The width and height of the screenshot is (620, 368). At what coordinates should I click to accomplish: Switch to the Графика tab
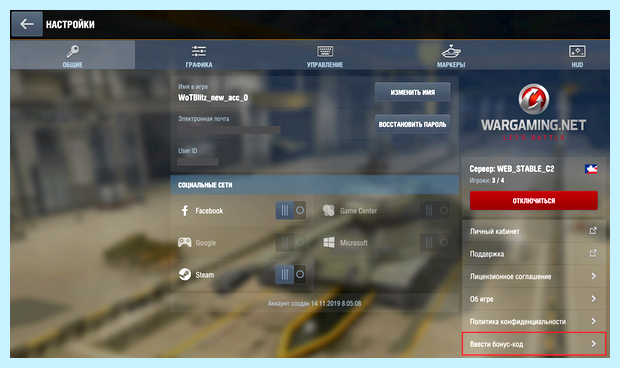coord(199,55)
